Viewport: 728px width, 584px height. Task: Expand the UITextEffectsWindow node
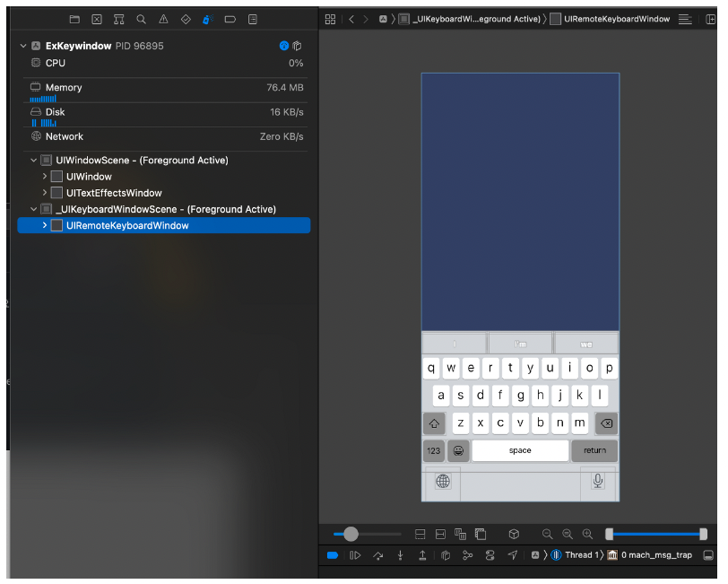coord(45,192)
